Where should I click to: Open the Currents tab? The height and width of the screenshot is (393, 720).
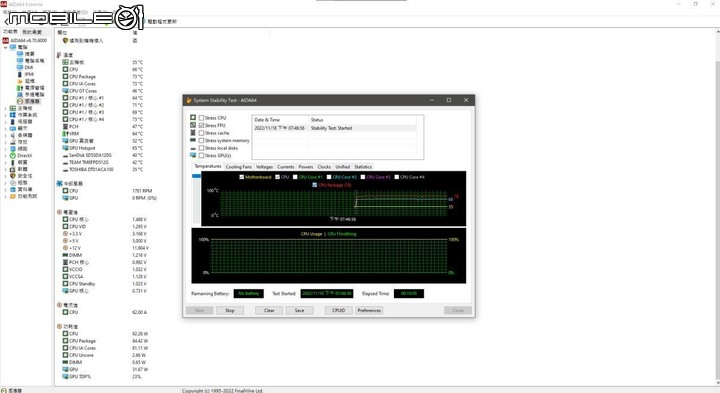point(286,167)
